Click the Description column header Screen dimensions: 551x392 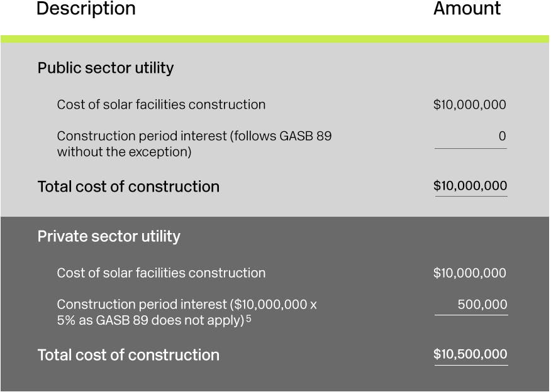86,9
